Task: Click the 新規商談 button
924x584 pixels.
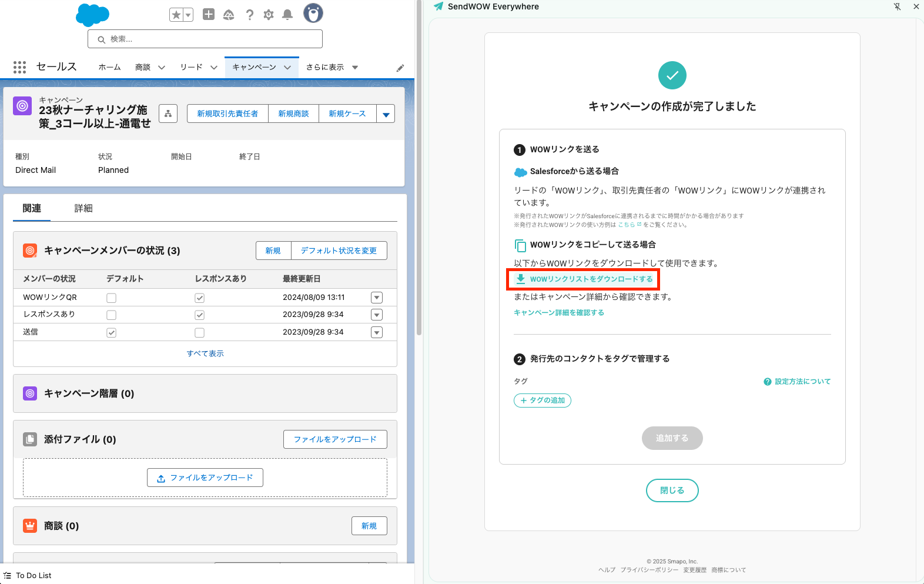Action: click(x=293, y=114)
